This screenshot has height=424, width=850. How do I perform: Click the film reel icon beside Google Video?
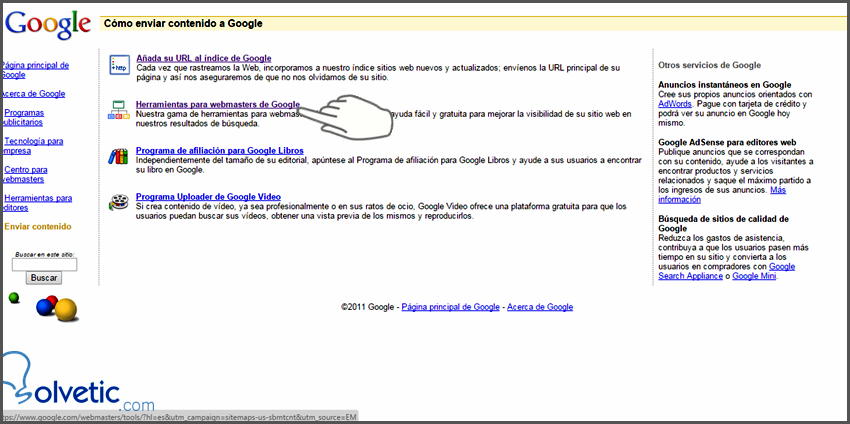click(119, 202)
